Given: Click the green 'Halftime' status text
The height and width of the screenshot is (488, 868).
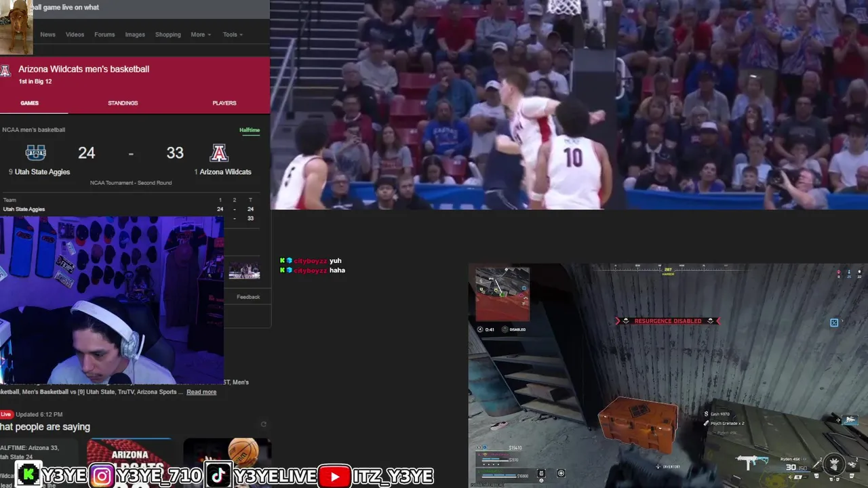Looking at the screenshot, I should tap(250, 130).
